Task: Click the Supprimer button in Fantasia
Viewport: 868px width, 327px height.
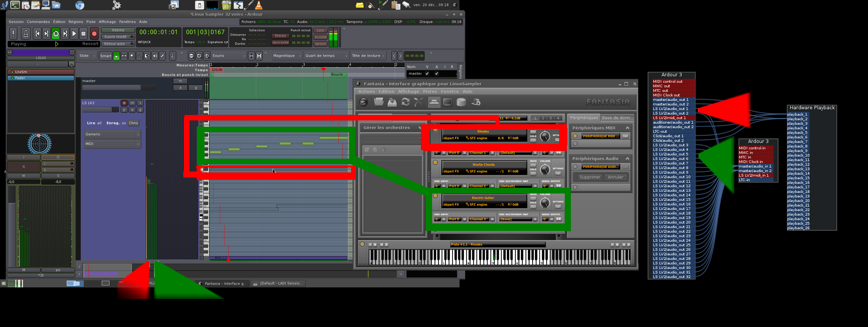Action: point(590,177)
